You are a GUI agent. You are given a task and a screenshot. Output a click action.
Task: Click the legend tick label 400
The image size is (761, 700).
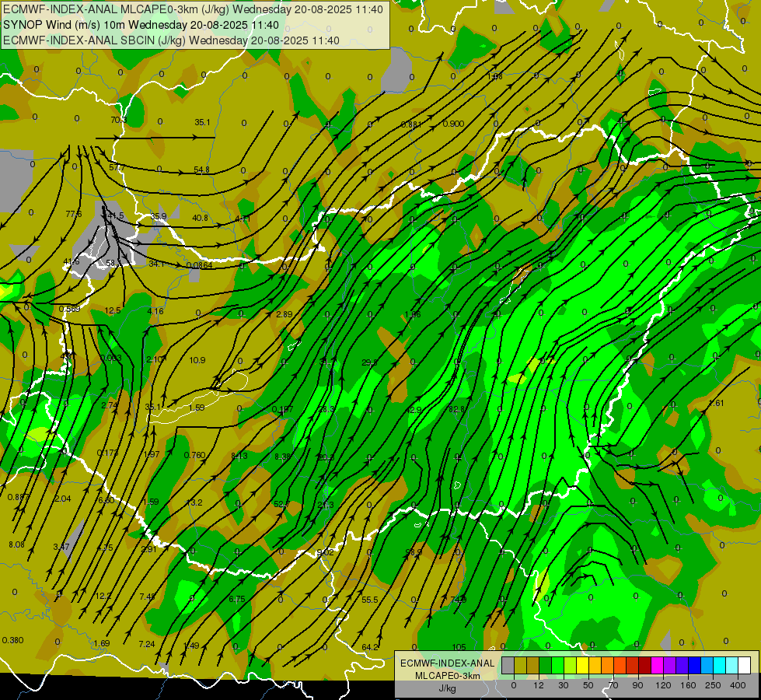pyautogui.click(x=738, y=685)
